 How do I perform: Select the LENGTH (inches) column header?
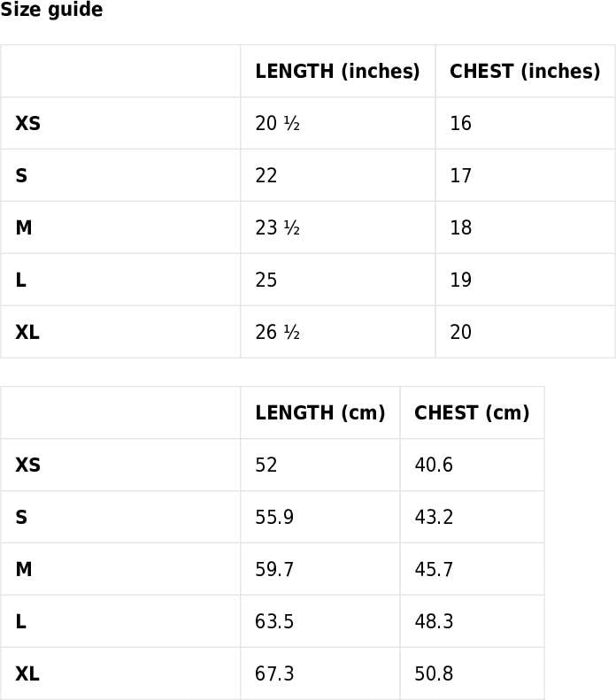(x=337, y=72)
